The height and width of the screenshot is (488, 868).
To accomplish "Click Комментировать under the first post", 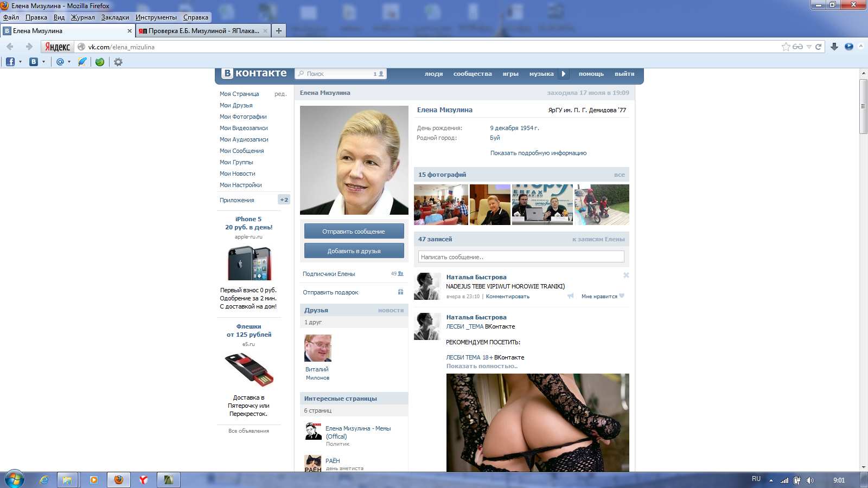I will pyautogui.click(x=507, y=297).
